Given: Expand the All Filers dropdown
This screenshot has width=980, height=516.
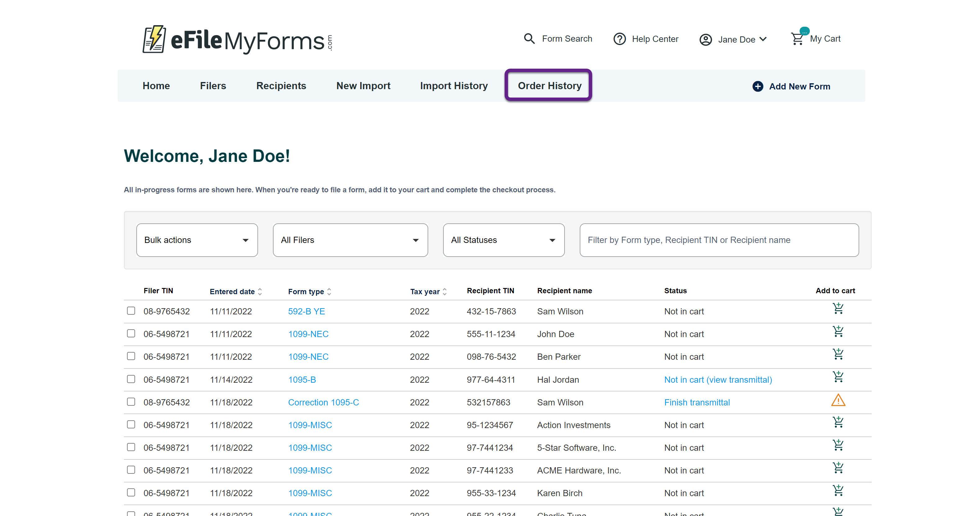Looking at the screenshot, I should tap(350, 240).
